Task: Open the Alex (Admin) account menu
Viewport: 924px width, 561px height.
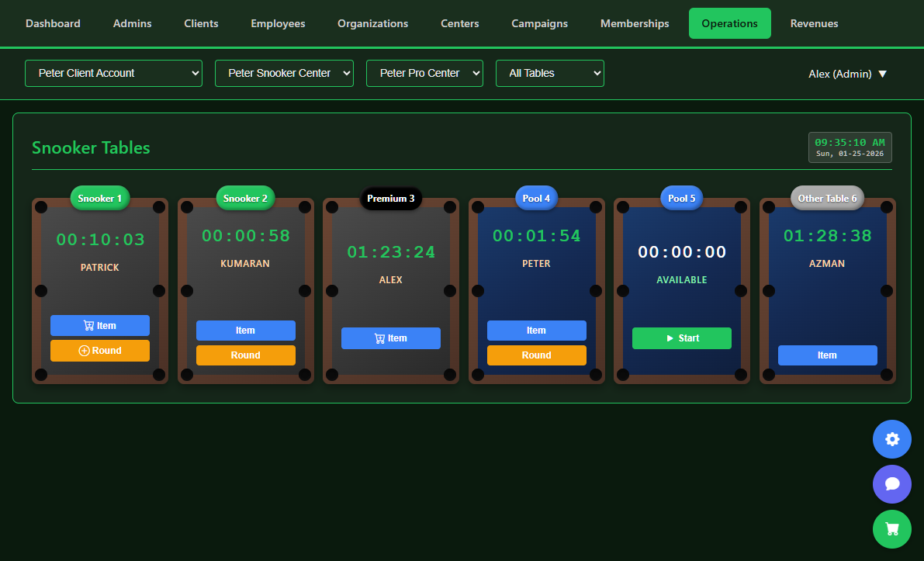Action: pos(847,74)
